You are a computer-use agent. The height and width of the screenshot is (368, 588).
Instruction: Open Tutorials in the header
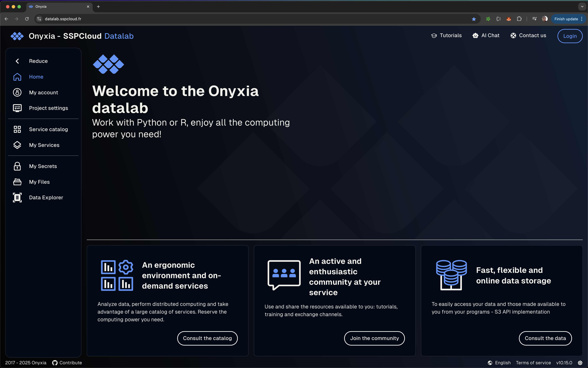point(446,36)
